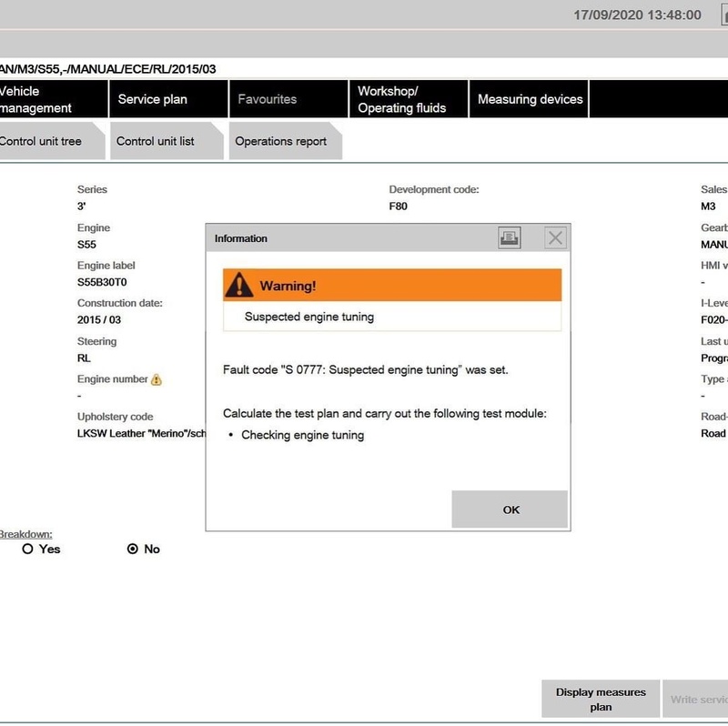The width and height of the screenshot is (728, 726).
Task: Select No for Breakdown
Action: pos(132,549)
